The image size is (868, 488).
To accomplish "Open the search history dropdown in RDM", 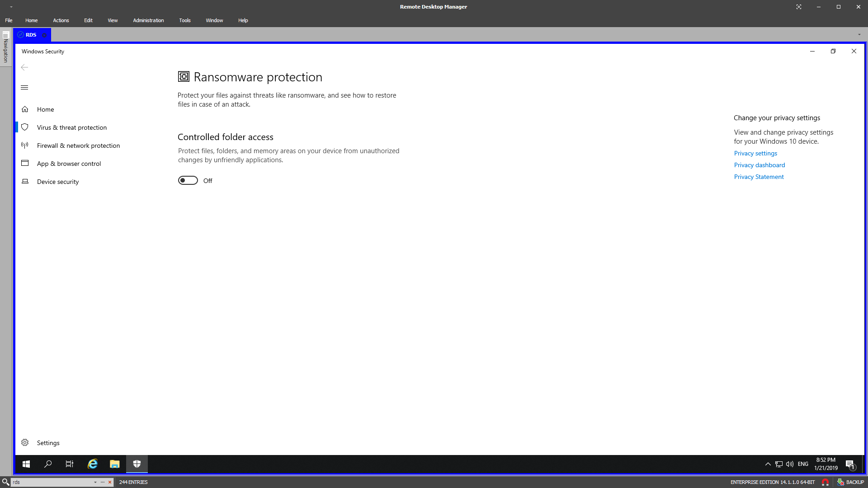I will click(94, 482).
